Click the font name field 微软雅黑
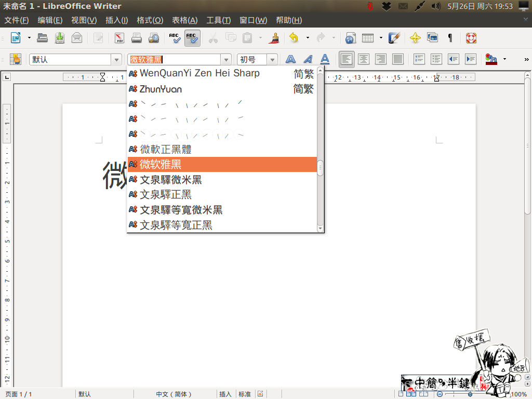This screenshot has width=532, height=399. pos(174,60)
